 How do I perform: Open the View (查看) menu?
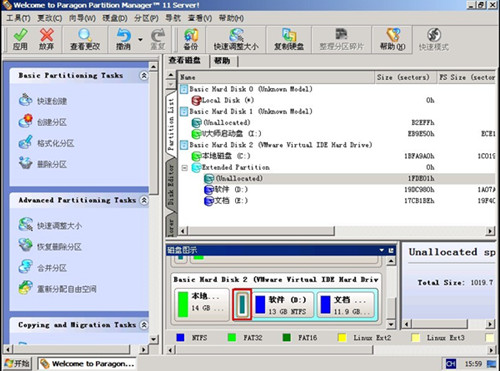click(200, 18)
